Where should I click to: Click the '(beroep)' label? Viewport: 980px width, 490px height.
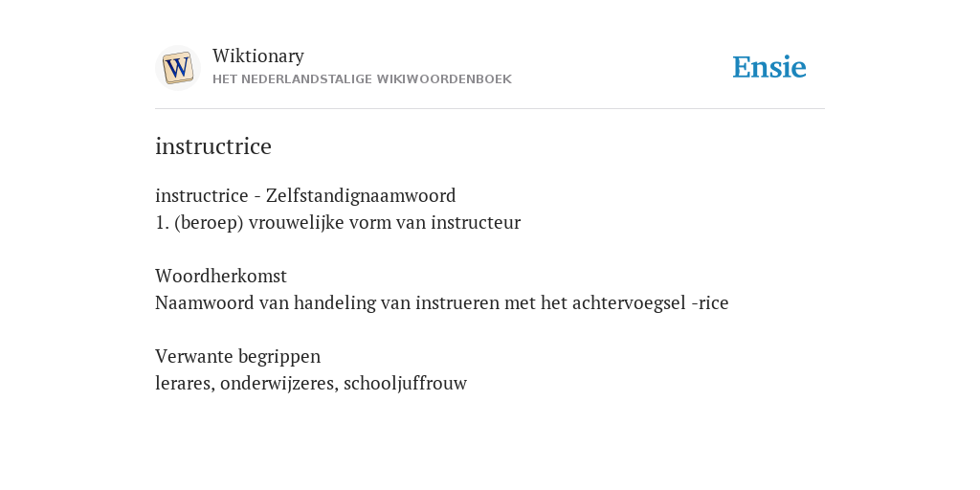[209, 222]
